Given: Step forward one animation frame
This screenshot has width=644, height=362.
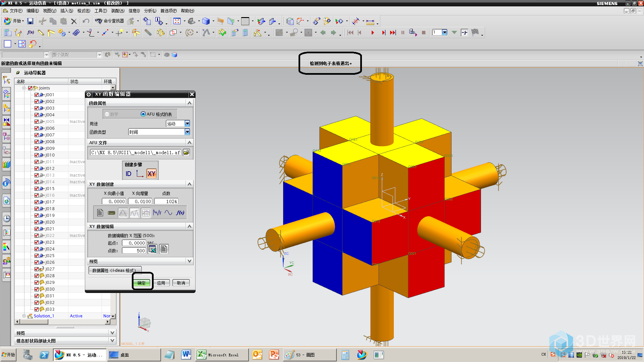Looking at the screenshot, I should [x=383, y=33].
